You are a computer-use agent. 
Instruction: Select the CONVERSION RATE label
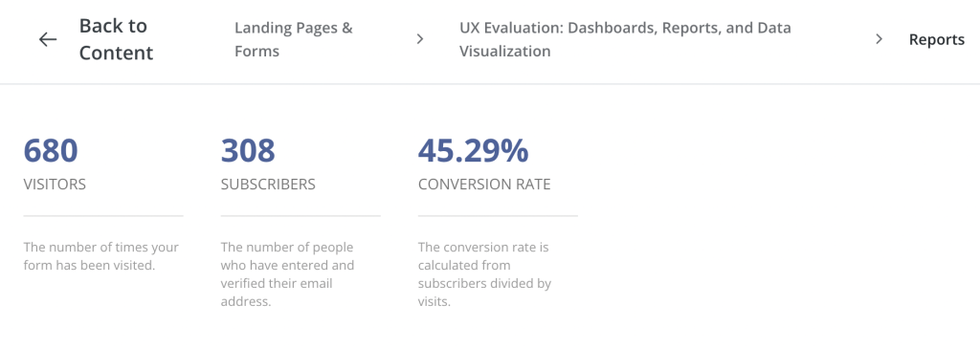coord(484,185)
